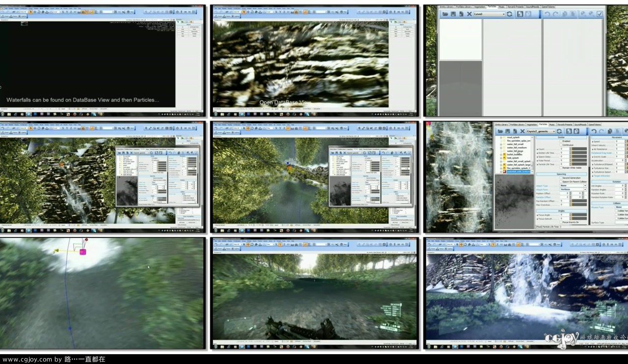Click Undo arrow in top-right frame toolbar

[548, 14]
